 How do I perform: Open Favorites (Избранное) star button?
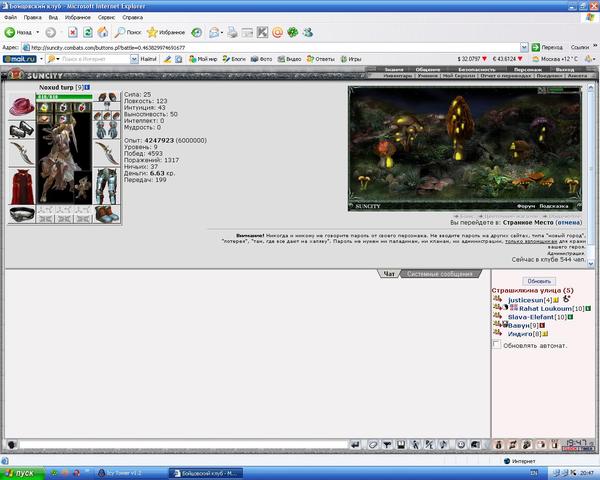(166, 33)
